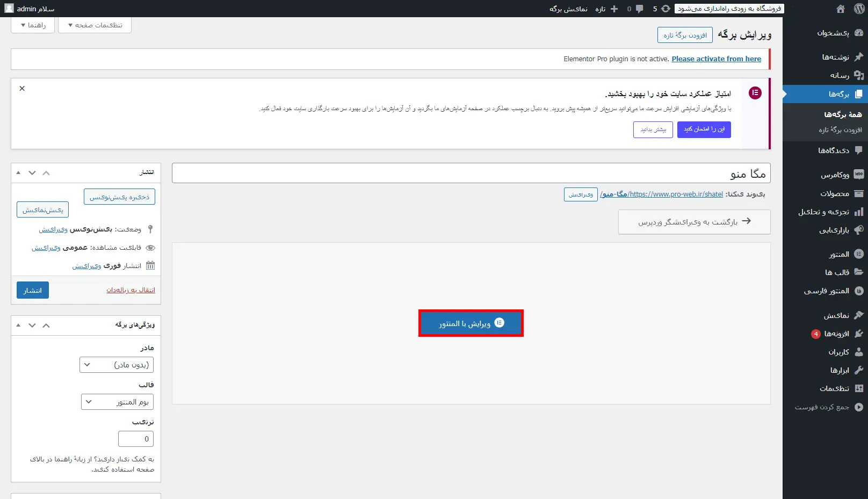
Task: Open ابزارها wrench icon in sidebar
Action: tap(858, 370)
